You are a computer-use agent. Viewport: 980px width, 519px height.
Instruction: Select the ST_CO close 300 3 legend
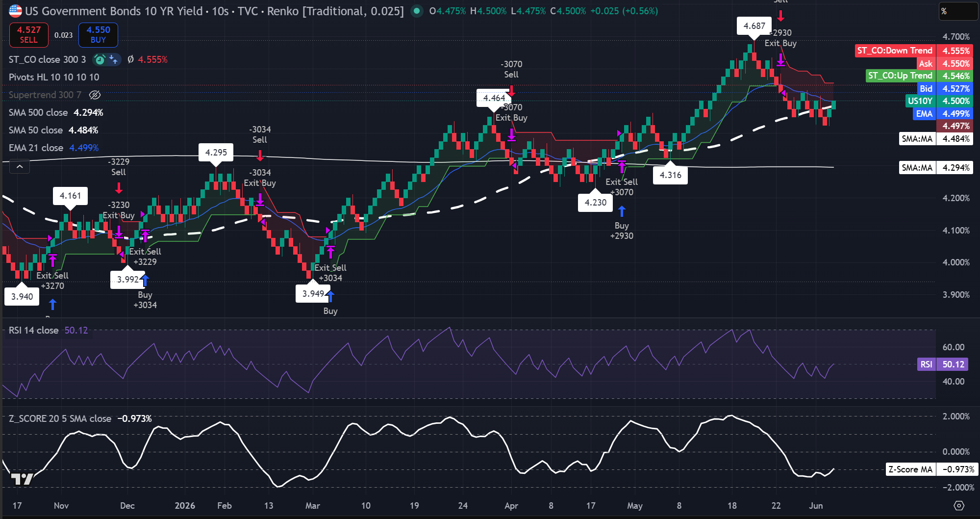click(47, 59)
